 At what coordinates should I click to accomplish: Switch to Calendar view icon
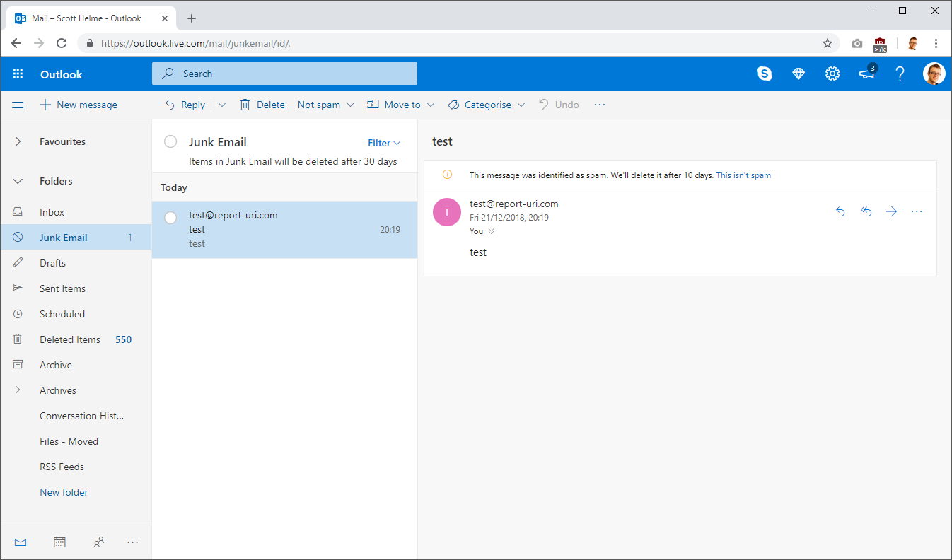60,542
